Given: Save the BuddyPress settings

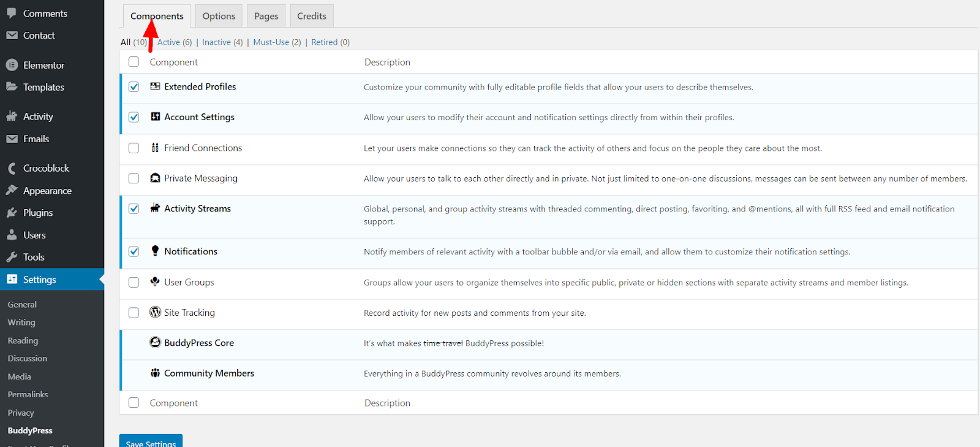Looking at the screenshot, I should [x=151, y=441].
